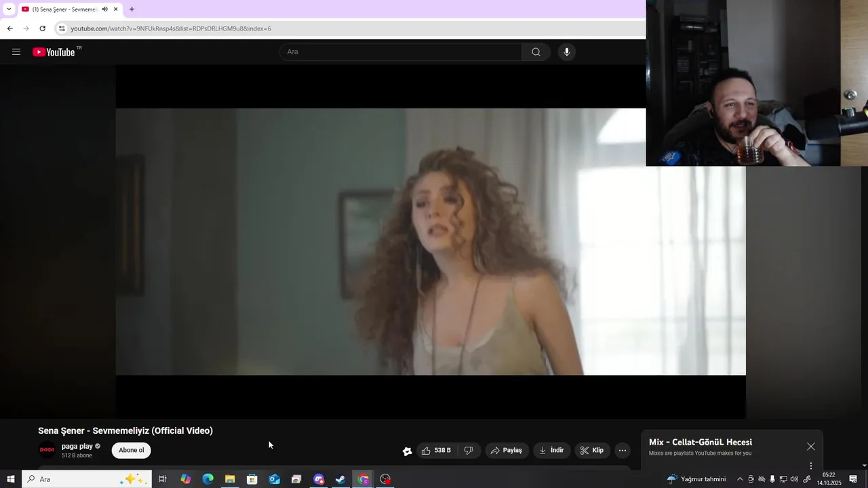This screenshot has height=488, width=868.
Task: Open the clock and calendar 05:22
Action: (x=829, y=479)
